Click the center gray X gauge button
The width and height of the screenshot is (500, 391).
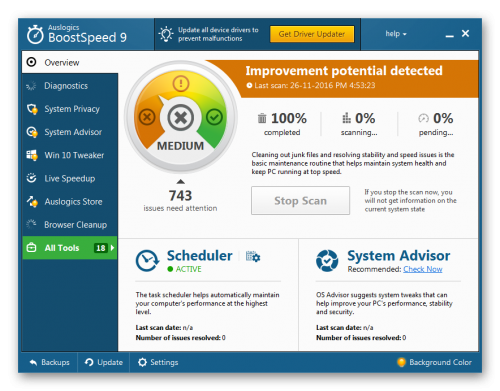181,117
